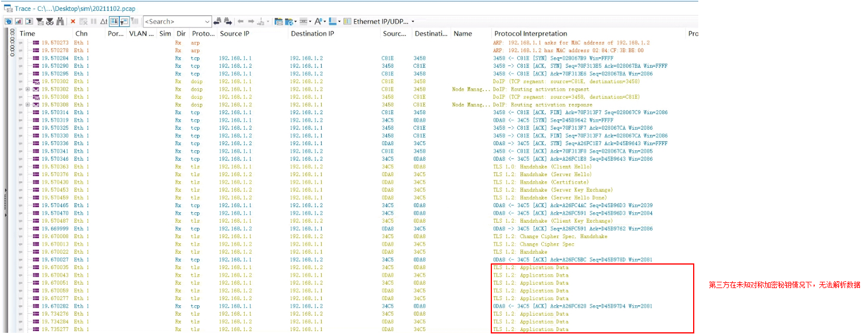Click the envelope icon of Routing activation request
The image size is (868, 334).
pyautogui.click(x=36, y=90)
